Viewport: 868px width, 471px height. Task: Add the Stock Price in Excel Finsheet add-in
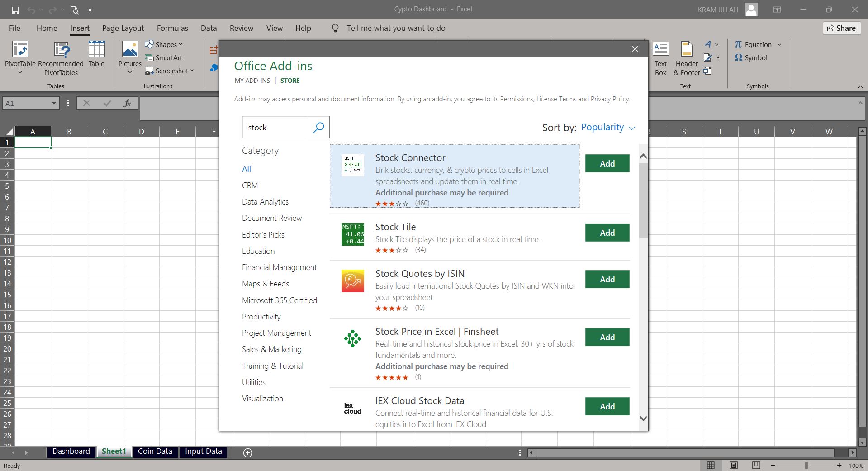[x=607, y=337]
